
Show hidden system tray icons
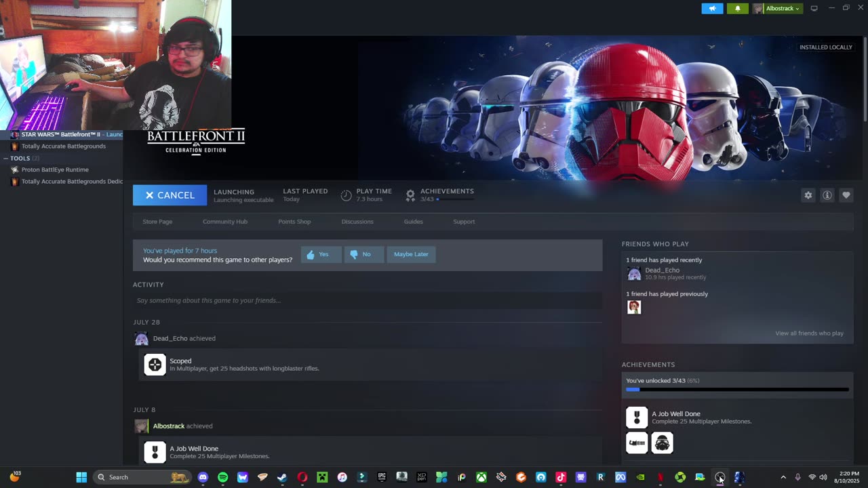(783, 477)
